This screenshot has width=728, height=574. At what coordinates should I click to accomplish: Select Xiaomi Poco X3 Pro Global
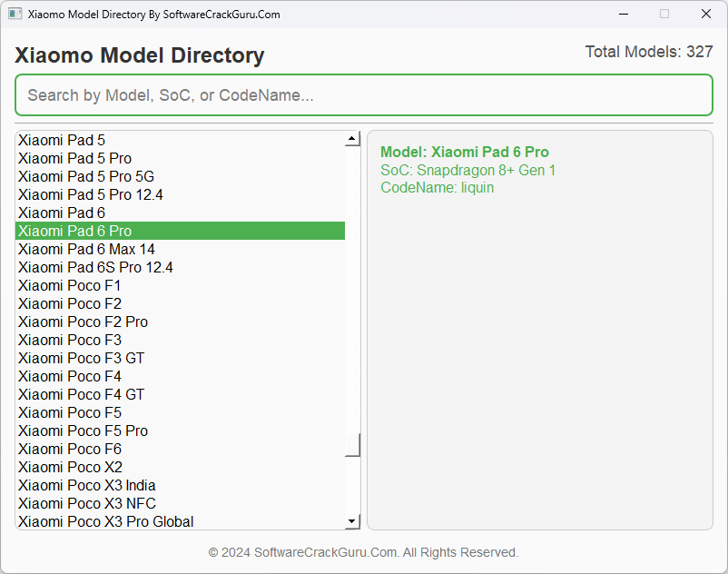click(105, 521)
